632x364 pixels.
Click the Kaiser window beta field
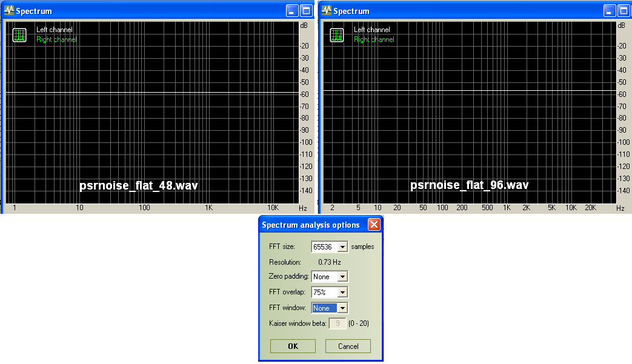(x=338, y=323)
